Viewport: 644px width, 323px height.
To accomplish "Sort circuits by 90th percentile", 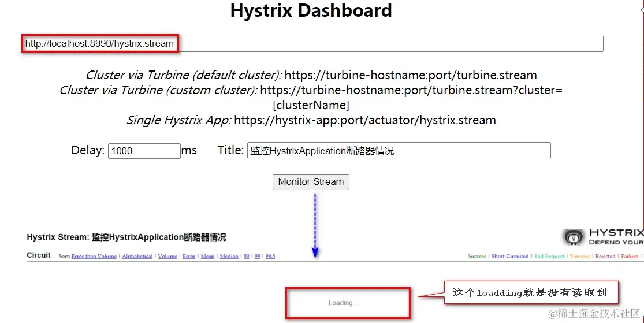I will [247, 256].
